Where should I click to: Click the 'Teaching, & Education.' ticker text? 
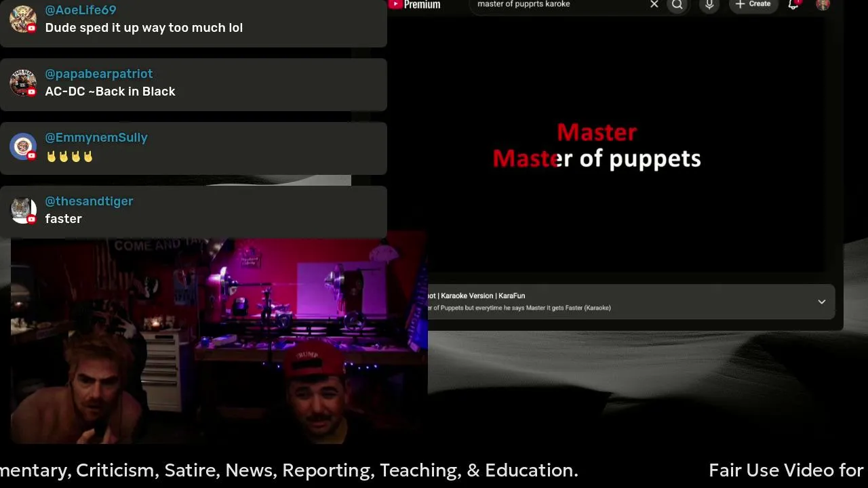[x=479, y=470]
